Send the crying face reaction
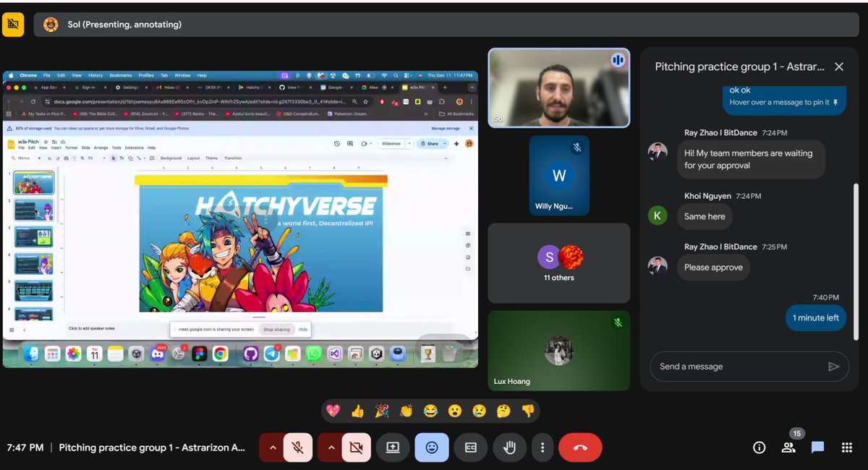 click(479, 411)
